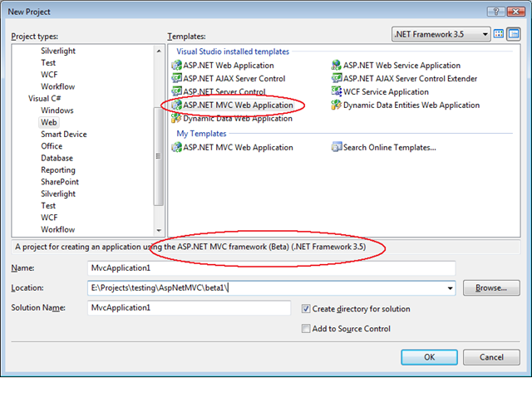Select the Office project type
The image size is (532, 397).
[52, 146]
